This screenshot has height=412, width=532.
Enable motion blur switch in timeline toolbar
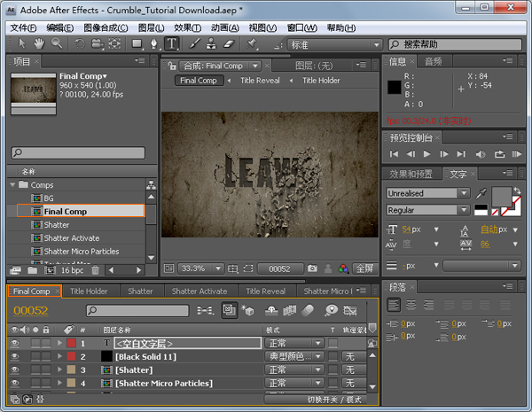(308, 310)
